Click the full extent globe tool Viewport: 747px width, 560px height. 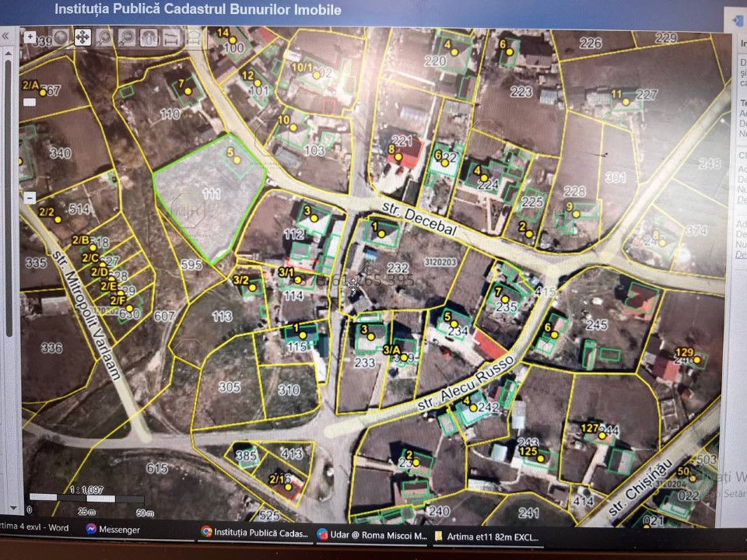[x=61, y=37]
